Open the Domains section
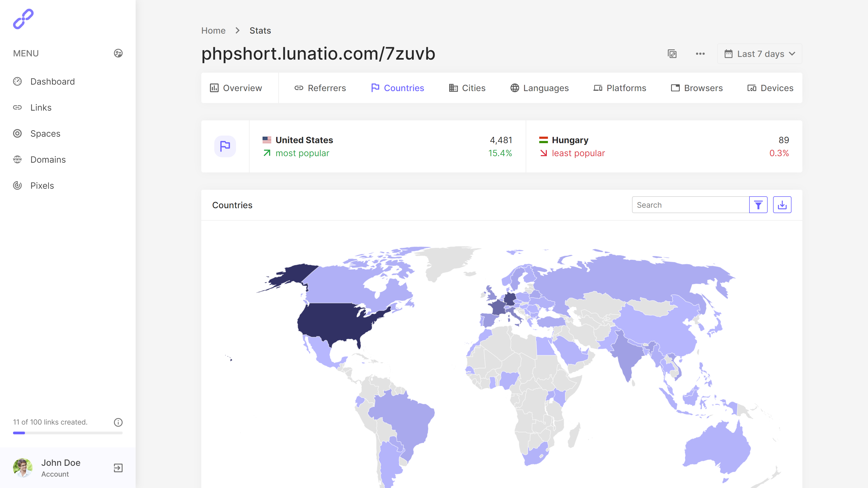The width and height of the screenshot is (868, 488). (48, 159)
